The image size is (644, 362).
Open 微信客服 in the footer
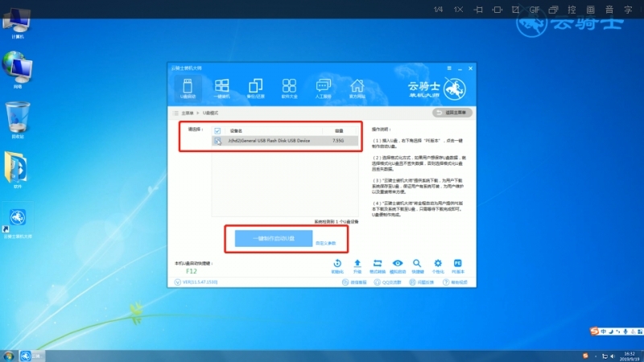point(354,282)
